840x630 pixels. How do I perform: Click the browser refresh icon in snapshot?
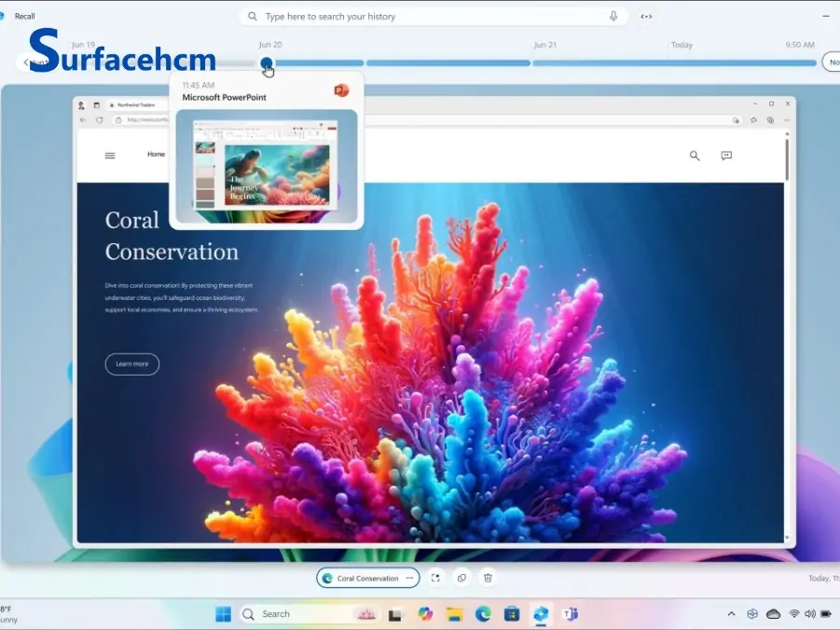(x=99, y=120)
